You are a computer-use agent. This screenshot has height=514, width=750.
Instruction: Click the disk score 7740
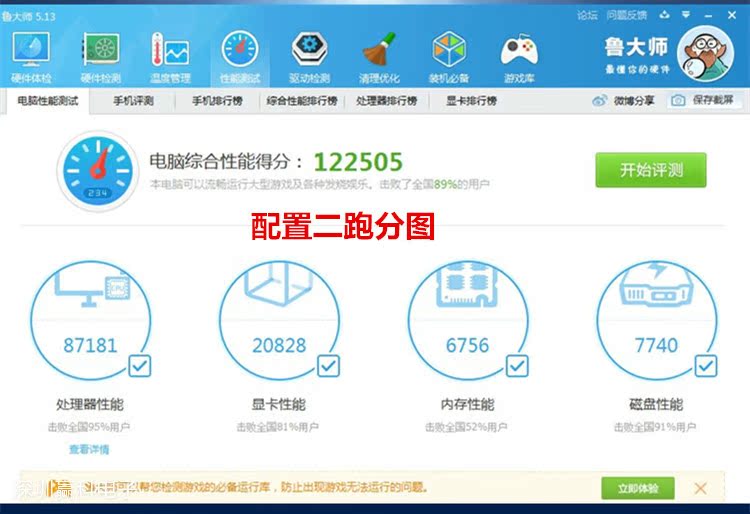[x=656, y=345]
